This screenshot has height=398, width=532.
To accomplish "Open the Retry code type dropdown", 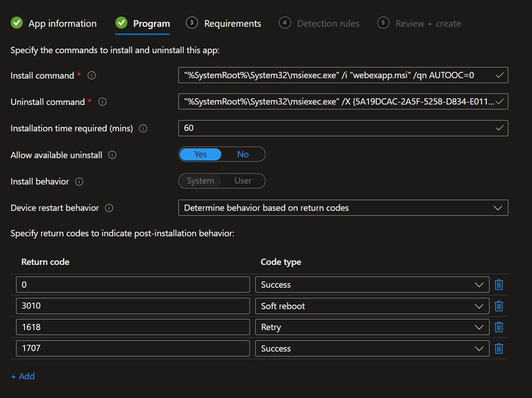I will click(x=371, y=327).
